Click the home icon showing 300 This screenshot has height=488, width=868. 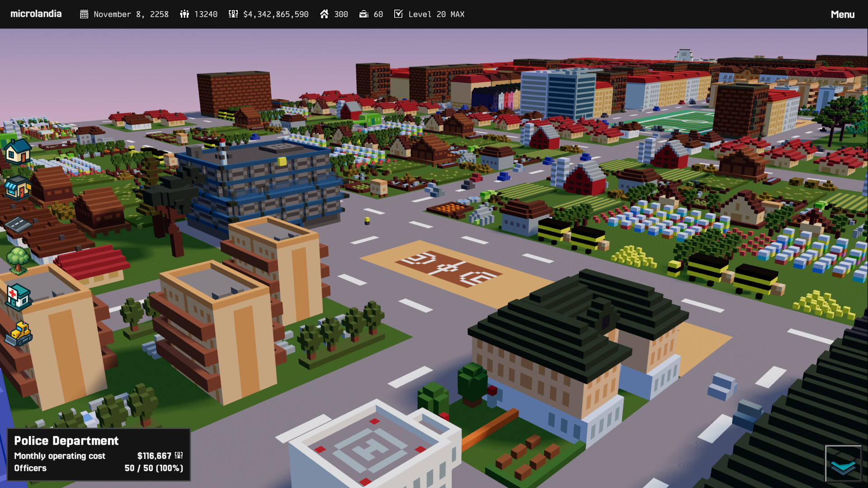tap(325, 14)
